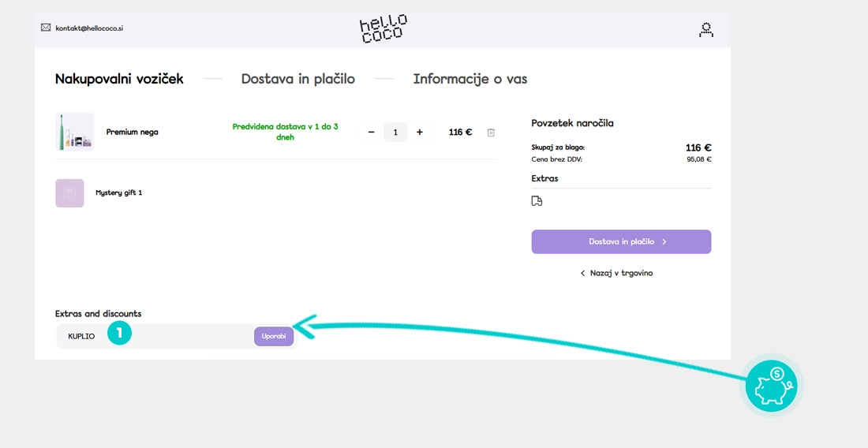The width and height of the screenshot is (868, 448).
Task: Click the piggy bank savings icon
Action: [x=771, y=385]
